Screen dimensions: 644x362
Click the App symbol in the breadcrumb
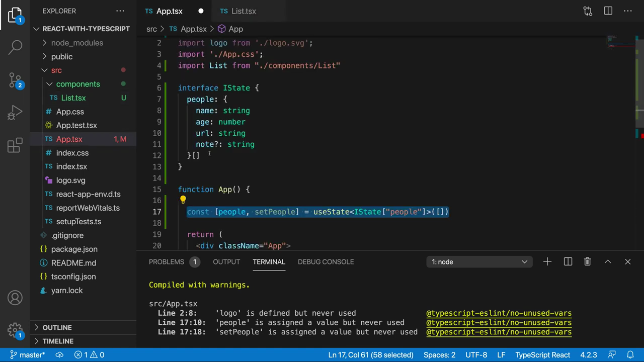pyautogui.click(x=230, y=29)
